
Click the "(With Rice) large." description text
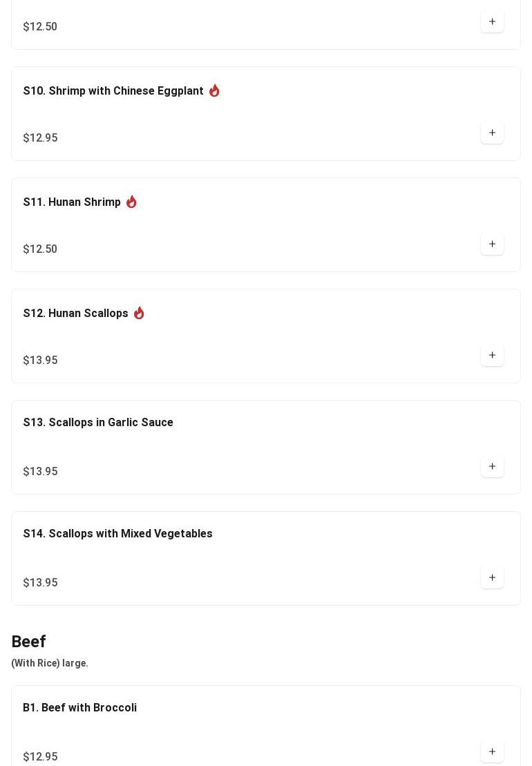[50, 663]
